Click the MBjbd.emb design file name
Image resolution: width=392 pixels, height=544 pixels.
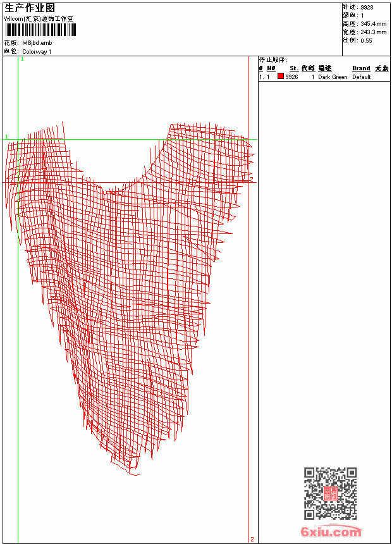click(x=37, y=43)
